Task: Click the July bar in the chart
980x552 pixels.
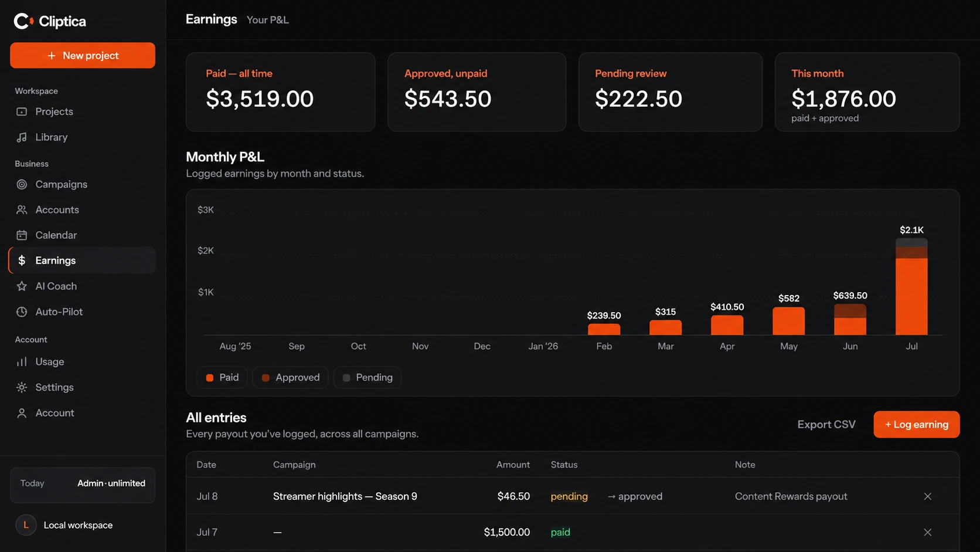Action: [x=911, y=287]
